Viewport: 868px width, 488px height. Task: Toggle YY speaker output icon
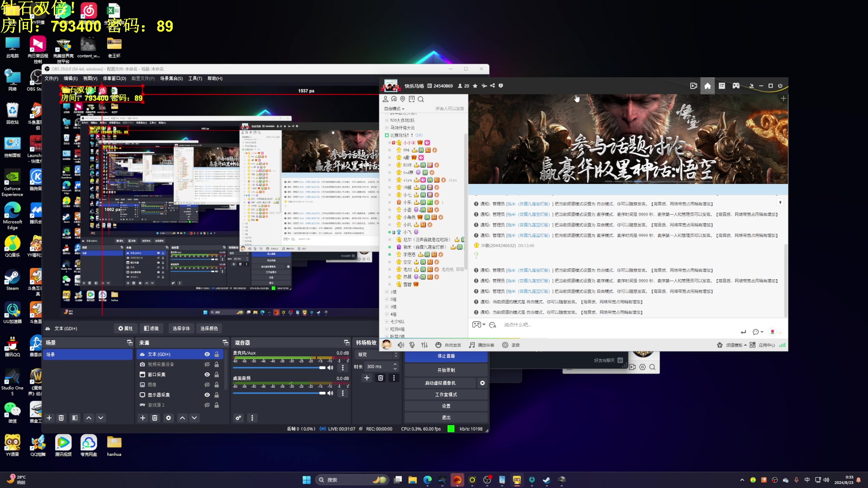pyautogui.click(x=401, y=345)
